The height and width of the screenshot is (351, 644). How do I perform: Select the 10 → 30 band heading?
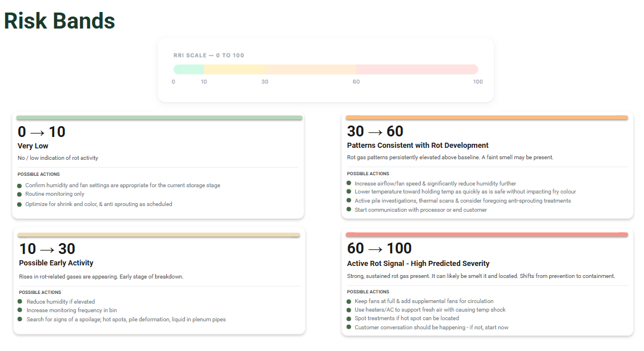(x=47, y=249)
